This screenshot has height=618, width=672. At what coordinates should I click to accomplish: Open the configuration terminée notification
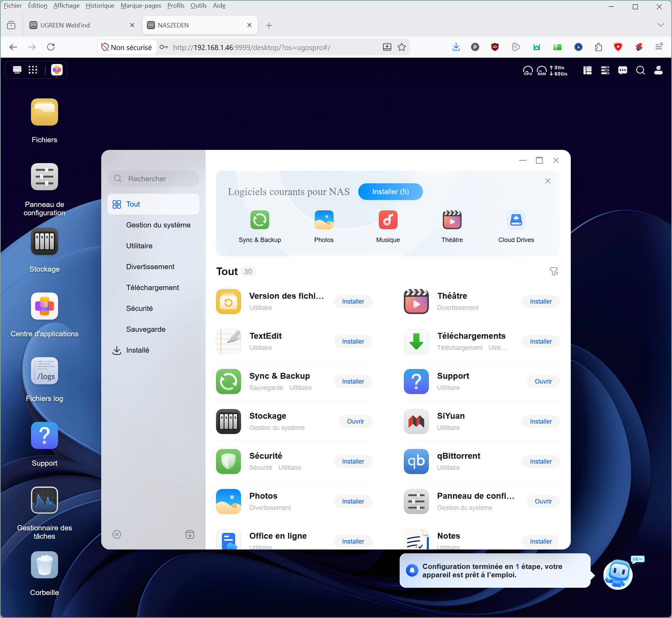(495, 571)
